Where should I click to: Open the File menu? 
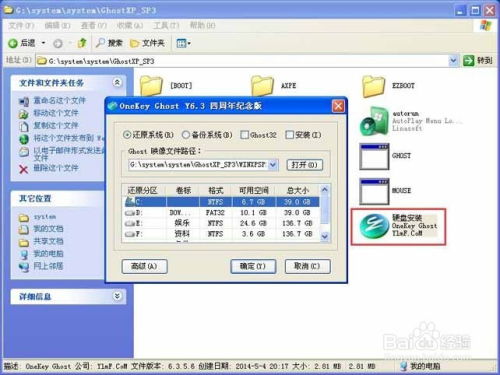[21, 25]
